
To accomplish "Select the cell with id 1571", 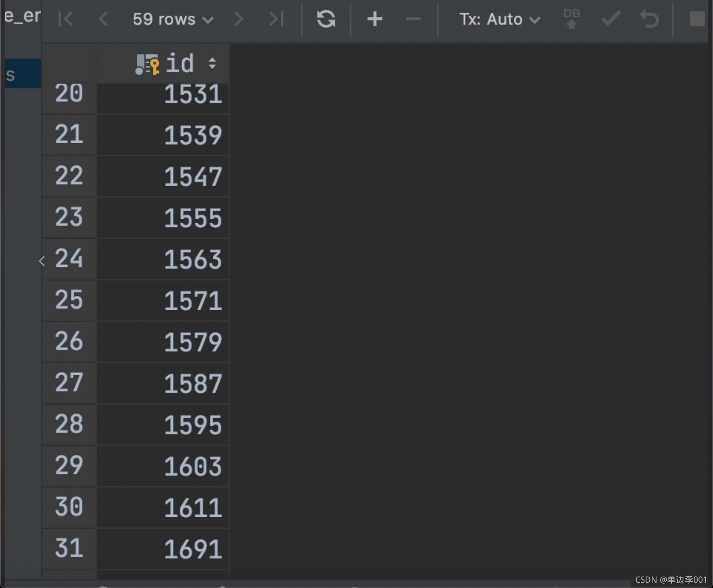I will coord(163,301).
